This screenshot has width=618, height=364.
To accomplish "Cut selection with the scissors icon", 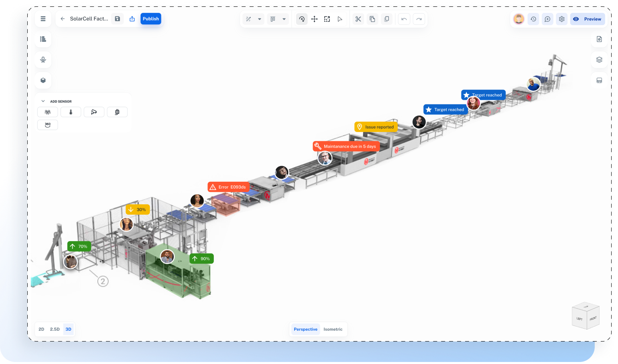I will point(358,19).
